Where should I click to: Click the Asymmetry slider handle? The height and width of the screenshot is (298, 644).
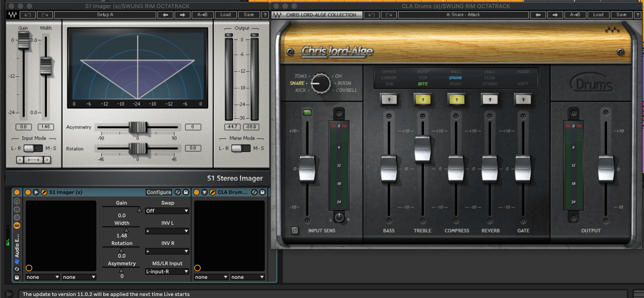(x=138, y=127)
